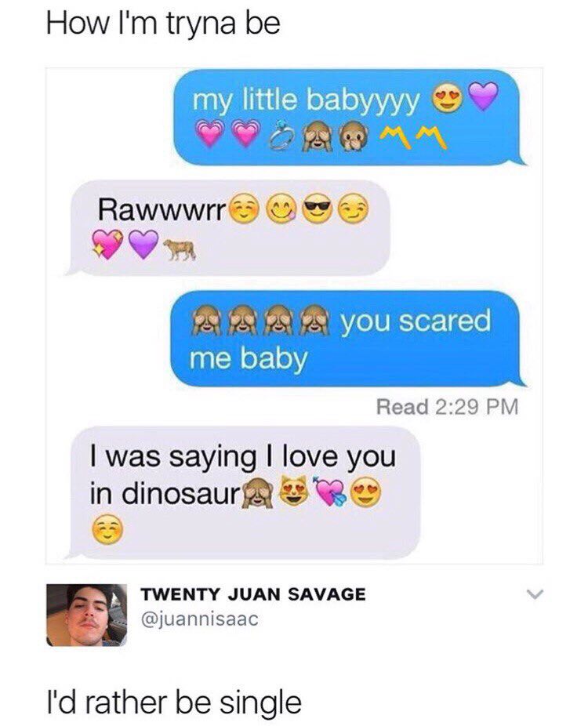Select the 'I love you in dinosaur' bubble
The image size is (588, 726).
point(243,492)
